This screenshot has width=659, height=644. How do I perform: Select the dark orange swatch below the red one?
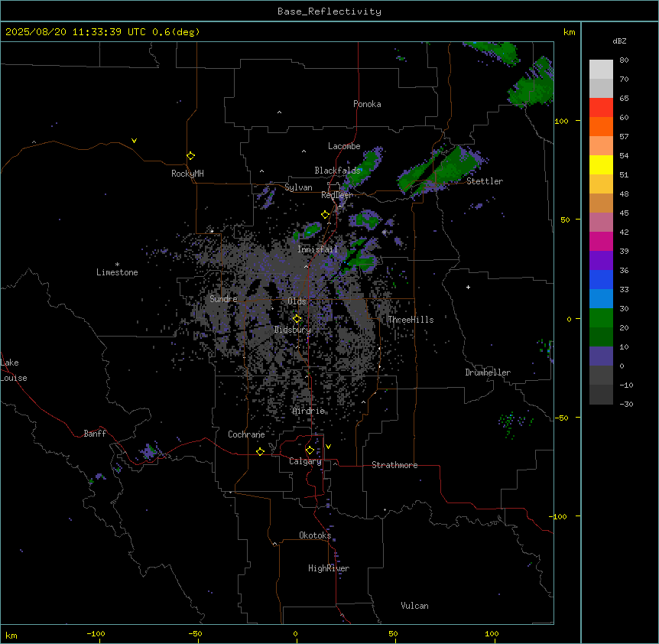coord(601,126)
